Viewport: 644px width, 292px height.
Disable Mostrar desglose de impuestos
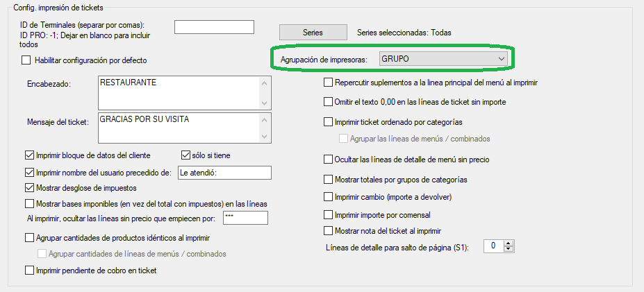point(30,187)
